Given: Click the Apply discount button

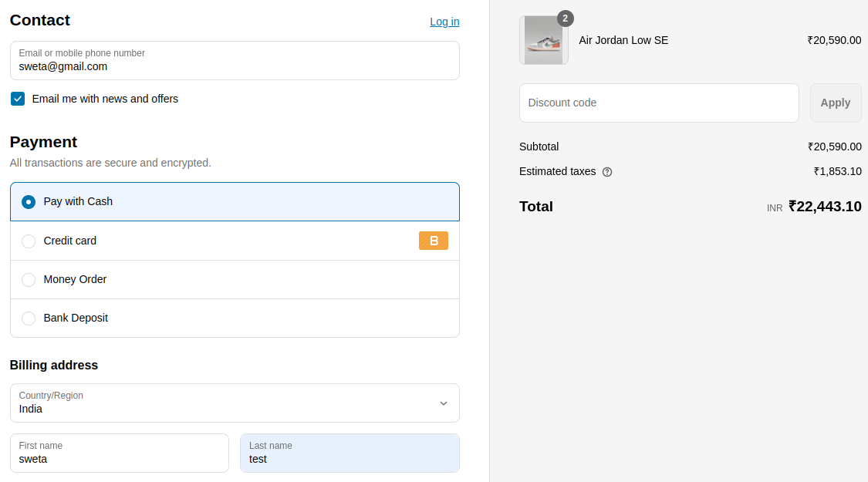Looking at the screenshot, I should (836, 103).
